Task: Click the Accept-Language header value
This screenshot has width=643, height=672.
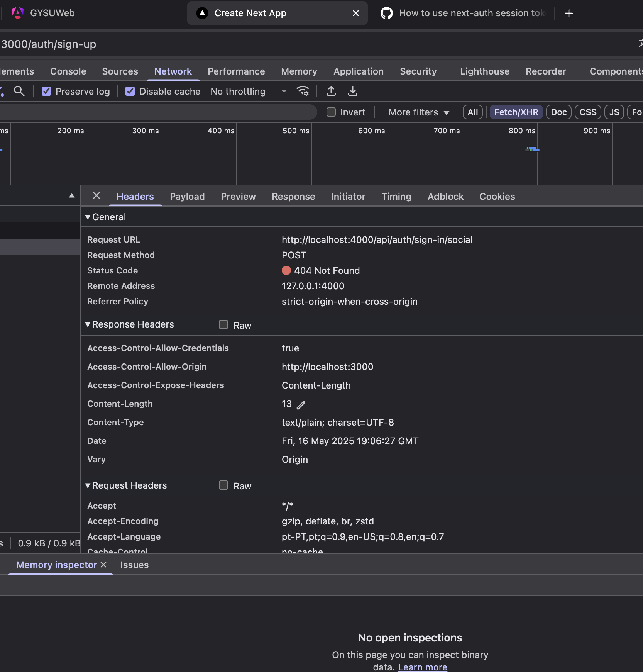Action: tap(363, 536)
